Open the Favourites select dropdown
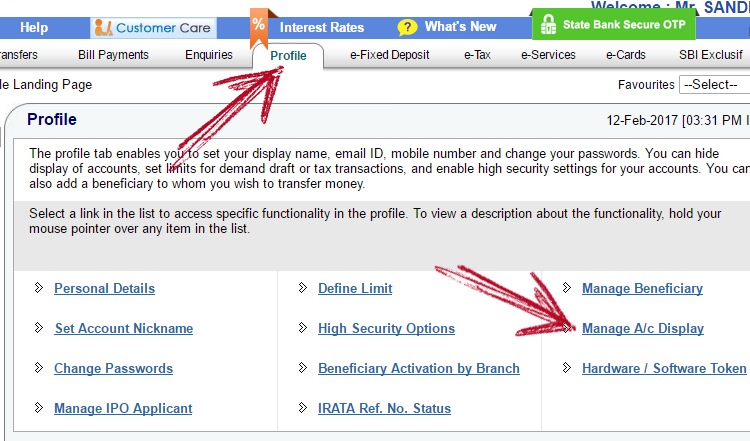The width and height of the screenshot is (750, 441). [714, 85]
